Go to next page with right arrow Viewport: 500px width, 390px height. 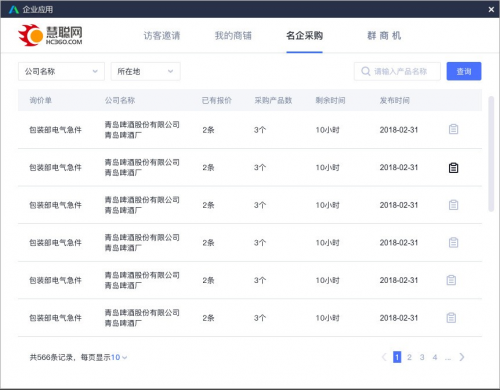tap(462, 357)
